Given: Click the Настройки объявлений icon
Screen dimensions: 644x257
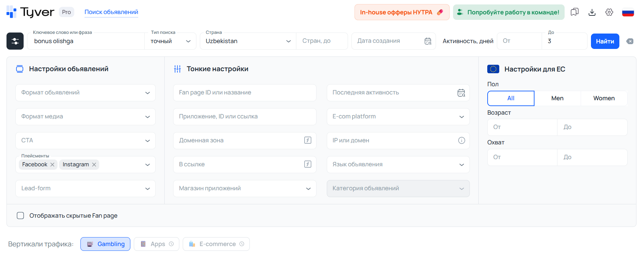Looking at the screenshot, I should coord(20,69).
